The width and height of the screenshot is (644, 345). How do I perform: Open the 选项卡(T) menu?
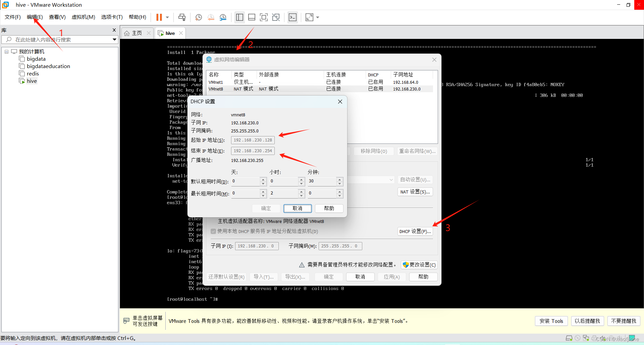click(x=112, y=17)
